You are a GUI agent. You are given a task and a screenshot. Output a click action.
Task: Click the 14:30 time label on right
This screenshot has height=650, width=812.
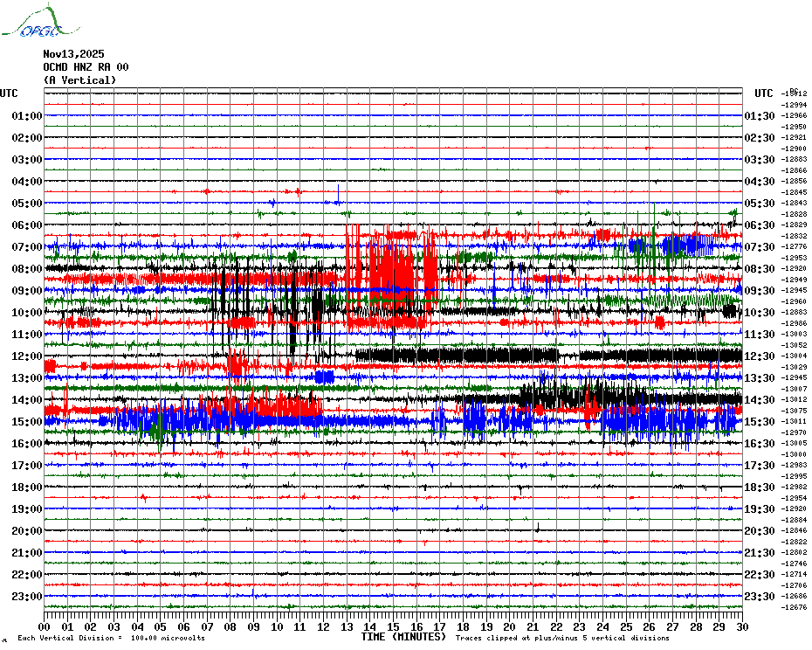click(759, 400)
